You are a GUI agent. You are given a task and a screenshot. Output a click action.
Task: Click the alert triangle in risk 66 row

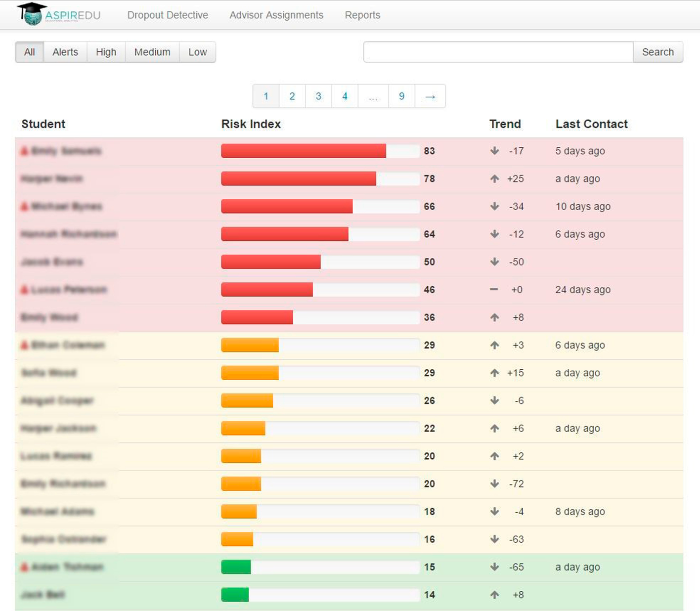[x=24, y=206]
